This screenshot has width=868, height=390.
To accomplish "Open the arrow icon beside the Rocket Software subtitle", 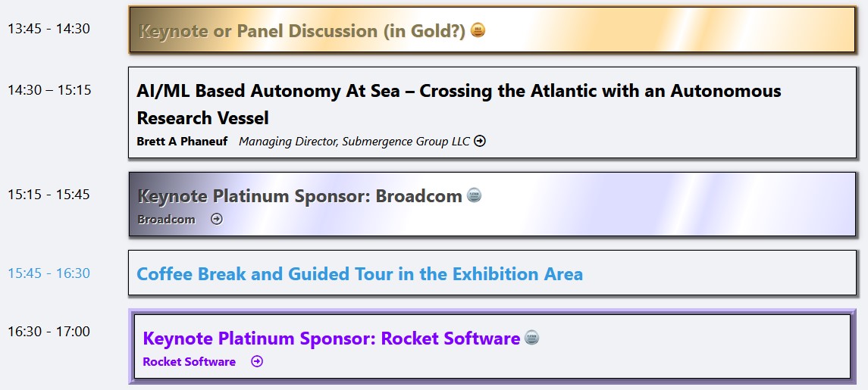I will (257, 362).
